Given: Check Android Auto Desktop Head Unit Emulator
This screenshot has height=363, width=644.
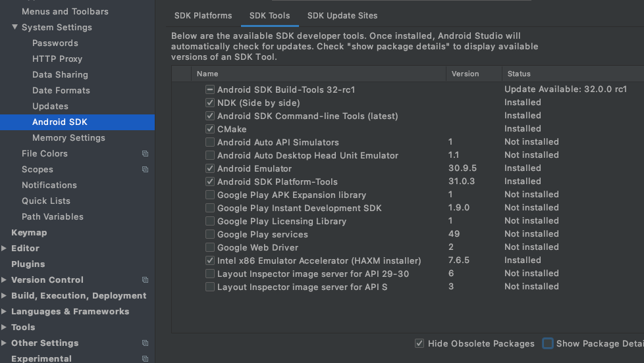Looking at the screenshot, I should [210, 155].
